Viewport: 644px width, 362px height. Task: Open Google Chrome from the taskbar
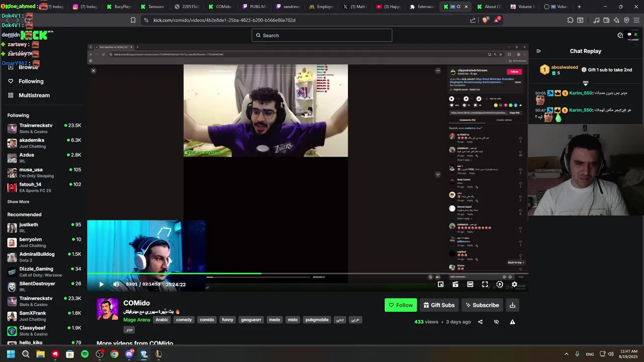(114, 354)
